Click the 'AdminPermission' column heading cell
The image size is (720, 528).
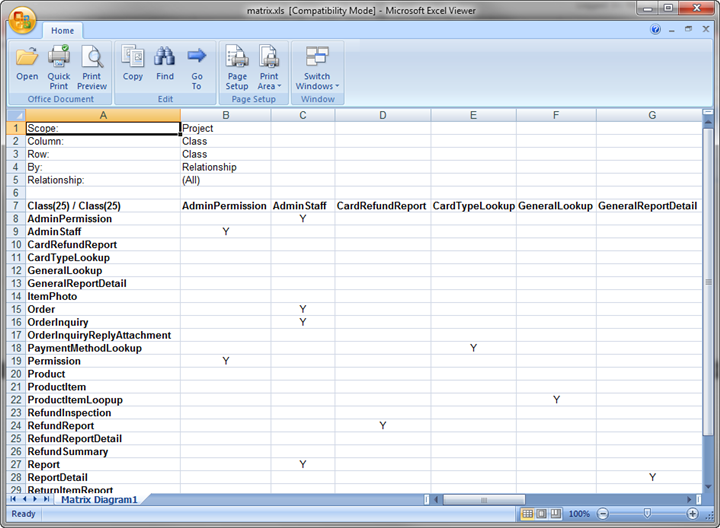(225, 206)
